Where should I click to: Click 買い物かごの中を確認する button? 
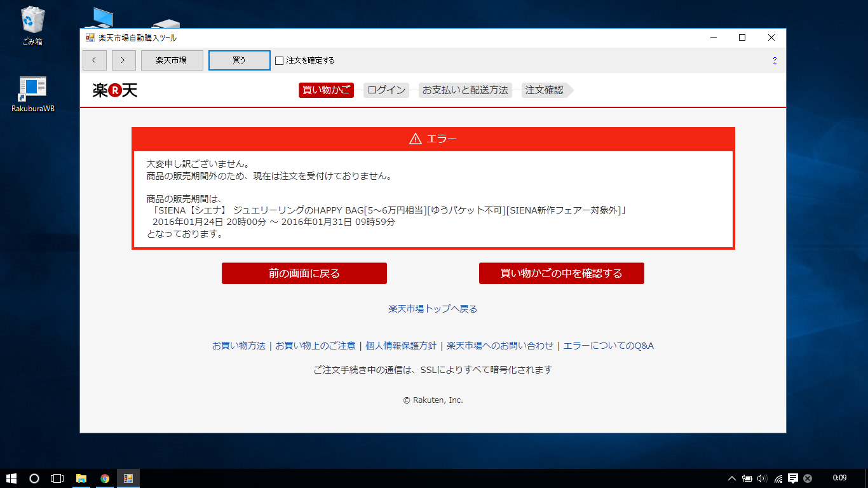[562, 273]
